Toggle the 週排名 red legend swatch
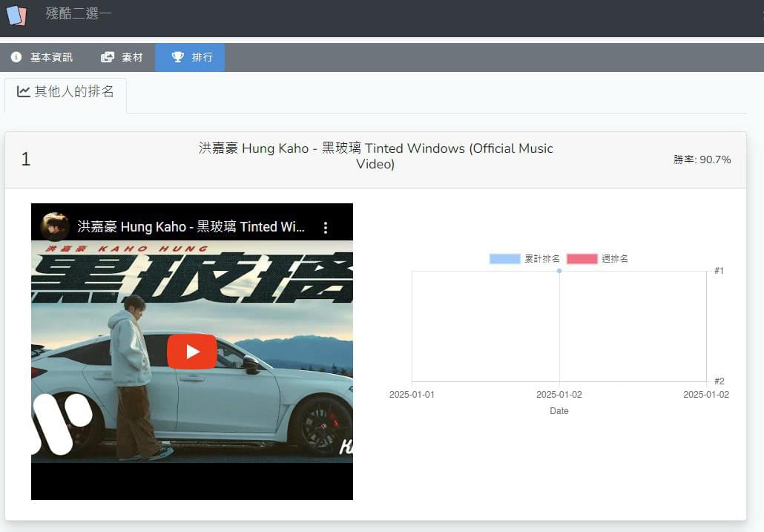 [582, 259]
